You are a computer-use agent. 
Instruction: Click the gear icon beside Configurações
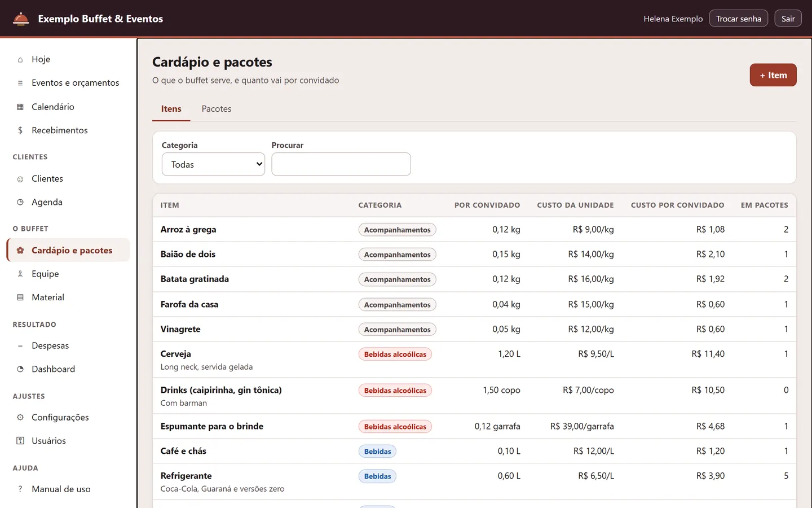(x=20, y=418)
